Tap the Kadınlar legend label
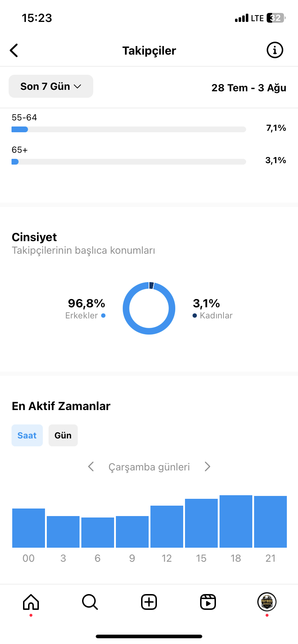This screenshot has height=644, width=298. [216, 316]
